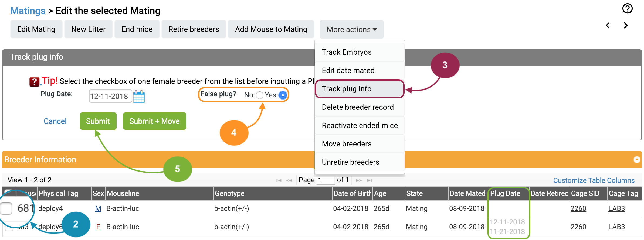Go to next mating with right arrow

click(x=626, y=25)
